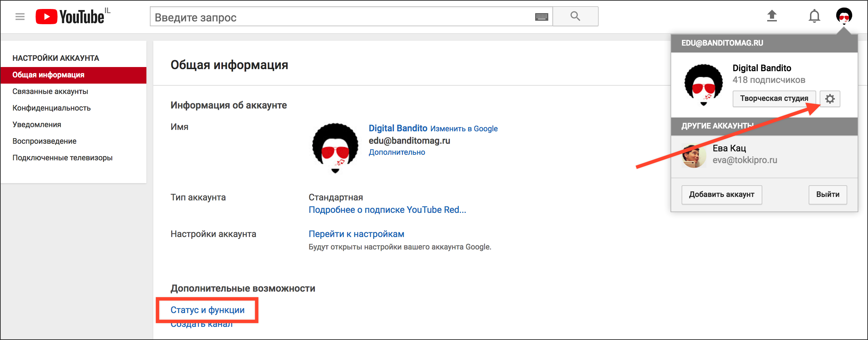Click Digital Bandito name in popup
Viewport: 868px width, 340px height.
[762, 68]
